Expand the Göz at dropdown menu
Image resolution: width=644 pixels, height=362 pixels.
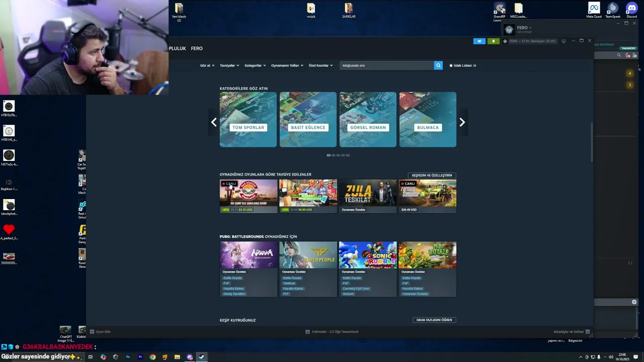(207, 65)
